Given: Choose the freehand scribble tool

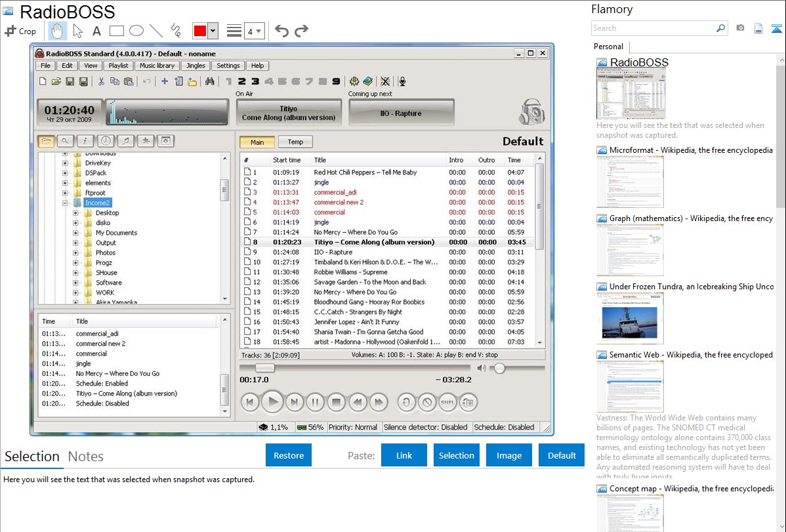Looking at the screenshot, I should [175, 31].
